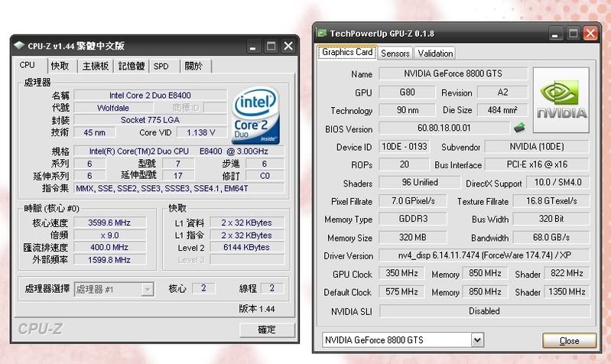
Task: Click the Technology value 90 nm
Action: click(407, 110)
